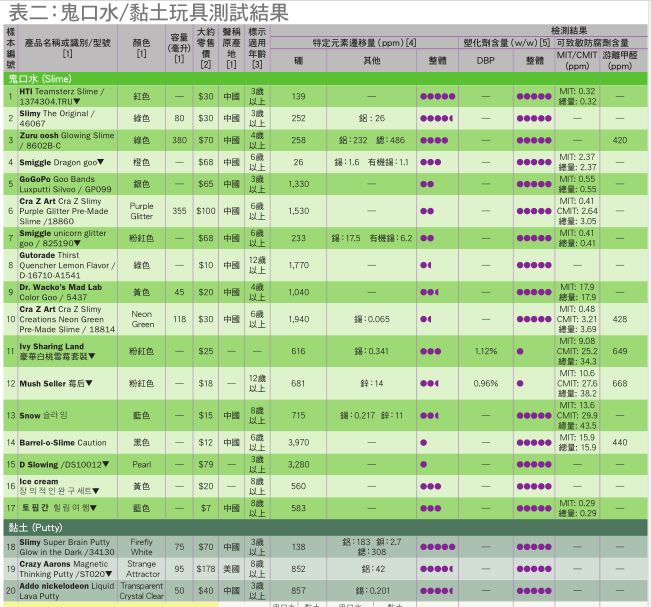Viewport: 651px width, 607px height.
Task: Select product Smiggle Dragon goo
Action: (x=62, y=162)
